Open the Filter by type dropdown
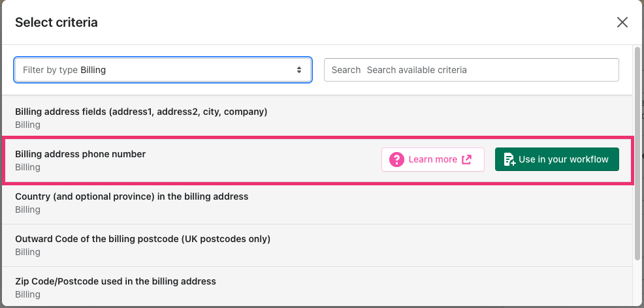Screen dimensions: 644x308 tap(163, 70)
